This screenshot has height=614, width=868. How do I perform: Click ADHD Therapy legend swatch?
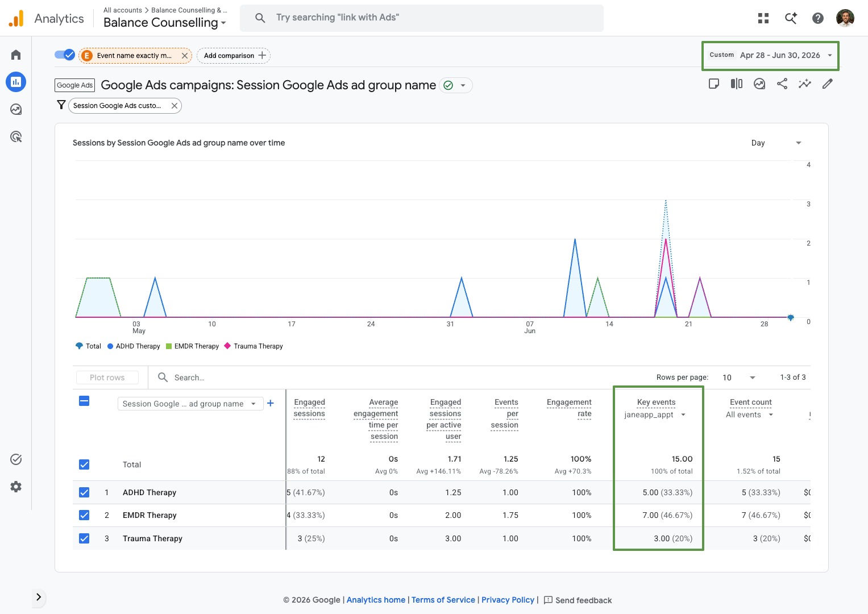(110, 346)
